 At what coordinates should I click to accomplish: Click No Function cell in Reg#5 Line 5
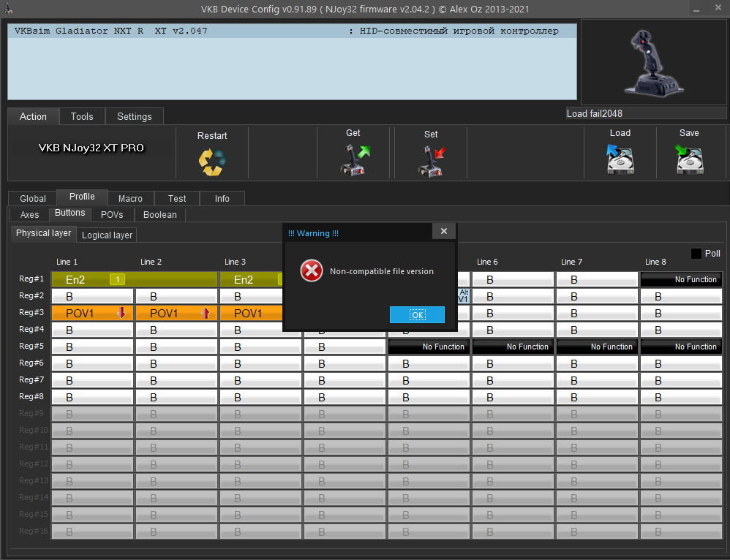429,347
